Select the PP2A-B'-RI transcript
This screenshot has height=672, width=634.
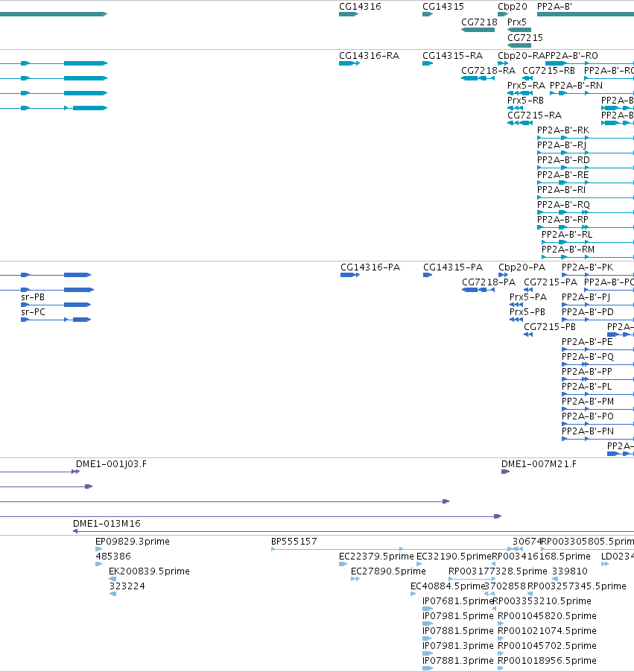561,190
